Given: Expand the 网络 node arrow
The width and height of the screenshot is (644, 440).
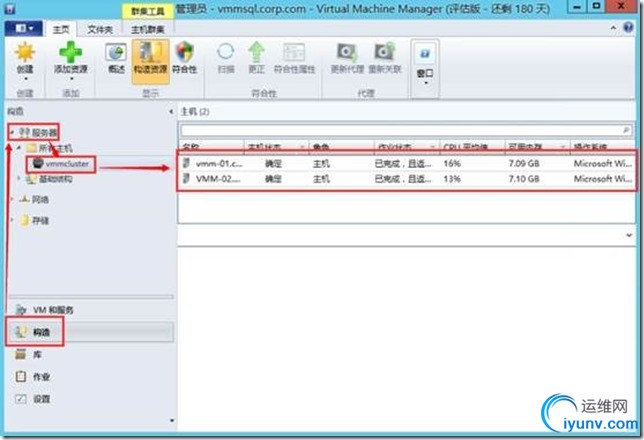Looking at the screenshot, I should tap(12, 200).
